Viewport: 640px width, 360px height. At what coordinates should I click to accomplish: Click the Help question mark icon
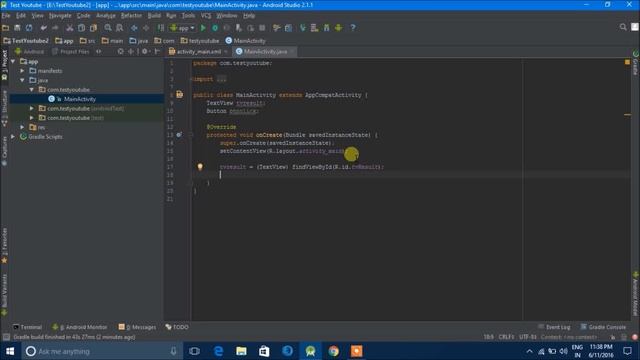(353, 28)
